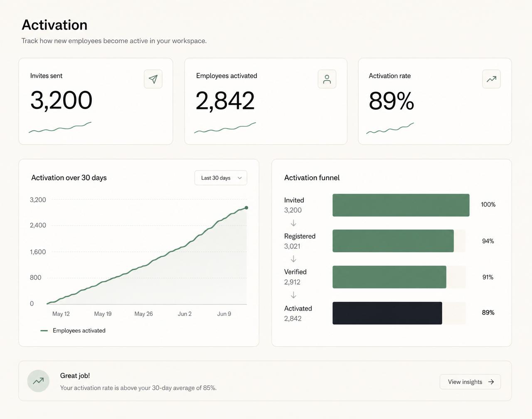The image size is (532, 419).
Task: Click the May 12 axis label
Action: point(61,314)
